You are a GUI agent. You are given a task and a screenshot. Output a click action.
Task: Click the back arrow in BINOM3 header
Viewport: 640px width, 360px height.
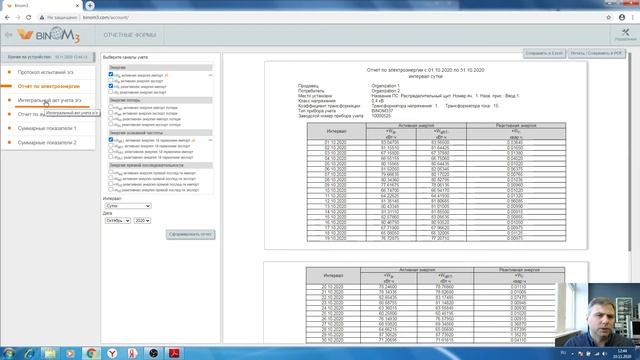[x=8, y=35]
